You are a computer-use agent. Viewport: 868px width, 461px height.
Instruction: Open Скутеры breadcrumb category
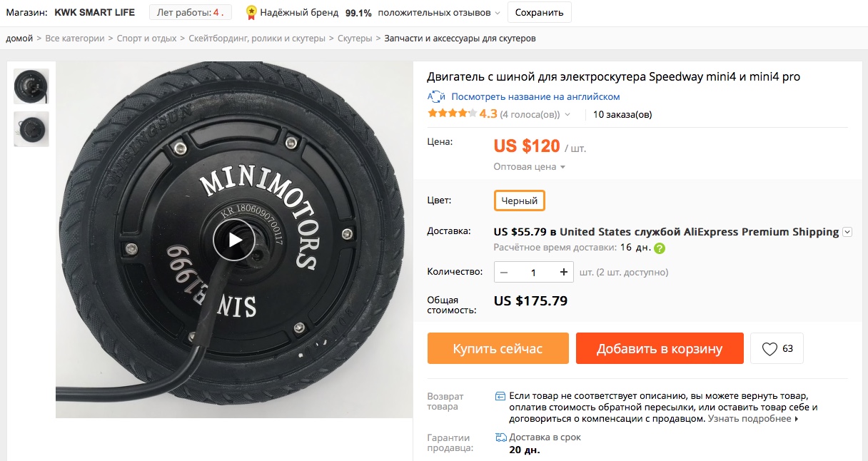pos(355,39)
